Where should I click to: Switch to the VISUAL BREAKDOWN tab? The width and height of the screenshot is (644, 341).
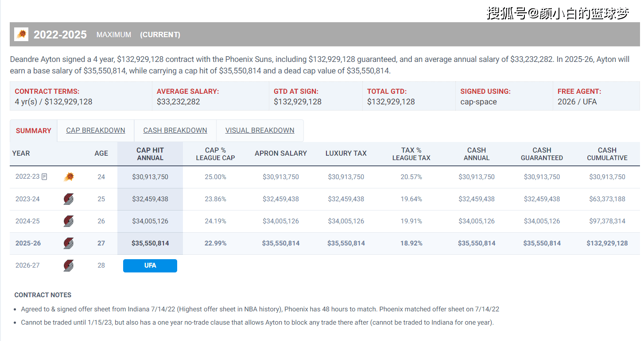(260, 130)
